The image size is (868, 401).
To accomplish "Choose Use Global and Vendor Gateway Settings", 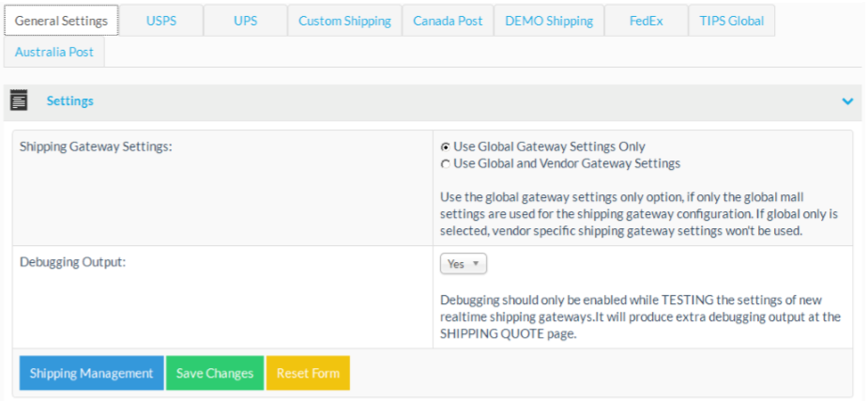I will point(446,163).
